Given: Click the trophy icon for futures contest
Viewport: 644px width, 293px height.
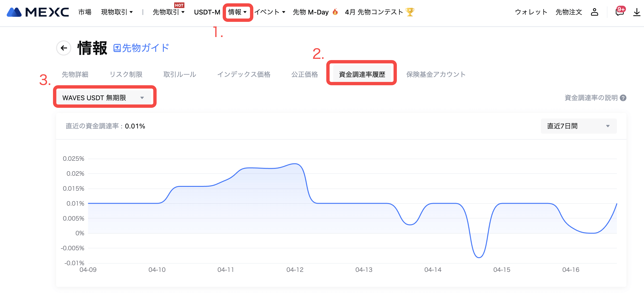Looking at the screenshot, I should 409,12.
